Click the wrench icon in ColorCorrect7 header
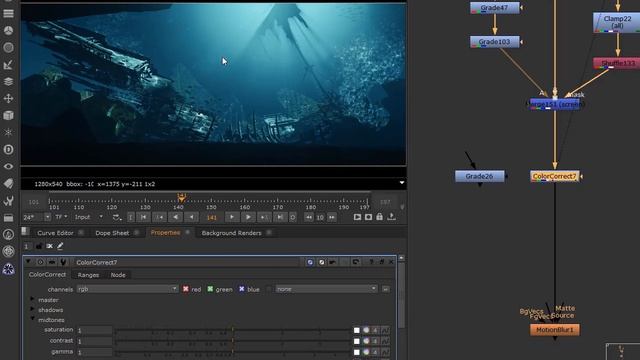 (63, 262)
